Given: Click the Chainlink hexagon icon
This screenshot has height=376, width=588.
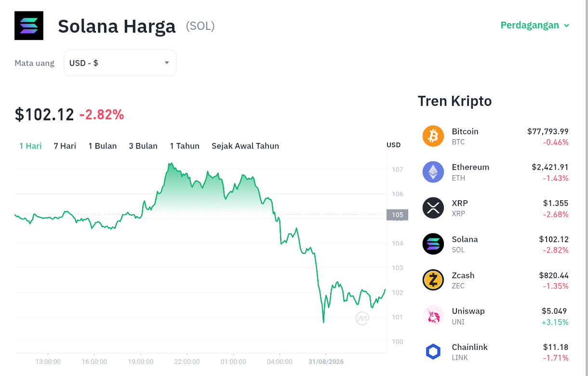Looking at the screenshot, I should click(x=433, y=352).
